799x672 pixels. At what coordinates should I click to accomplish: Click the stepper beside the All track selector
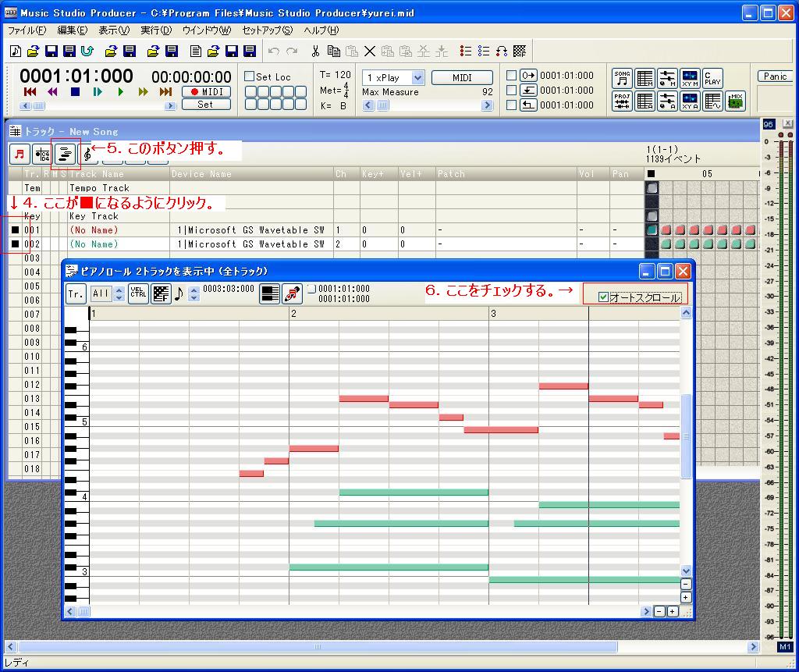(x=119, y=294)
